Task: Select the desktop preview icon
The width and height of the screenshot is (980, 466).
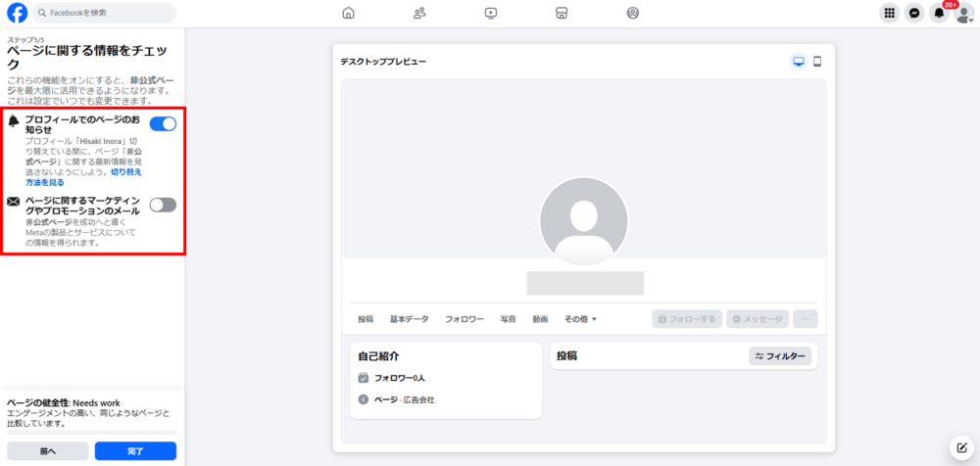Action: click(x=798, y=62)
